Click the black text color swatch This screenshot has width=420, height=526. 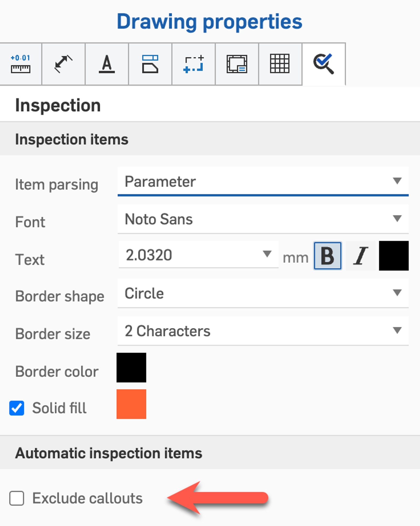tap(393, 256)
